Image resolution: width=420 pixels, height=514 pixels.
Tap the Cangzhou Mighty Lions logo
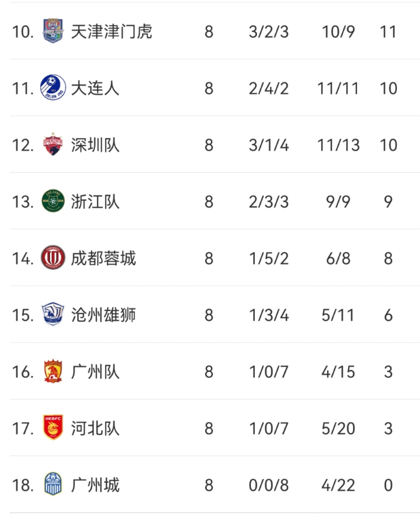point(53,315)
